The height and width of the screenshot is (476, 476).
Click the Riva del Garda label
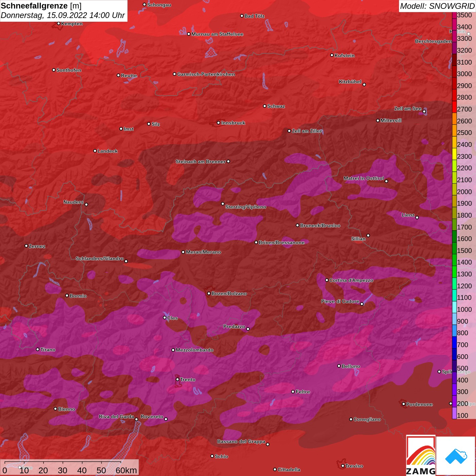tap(117, 417)
